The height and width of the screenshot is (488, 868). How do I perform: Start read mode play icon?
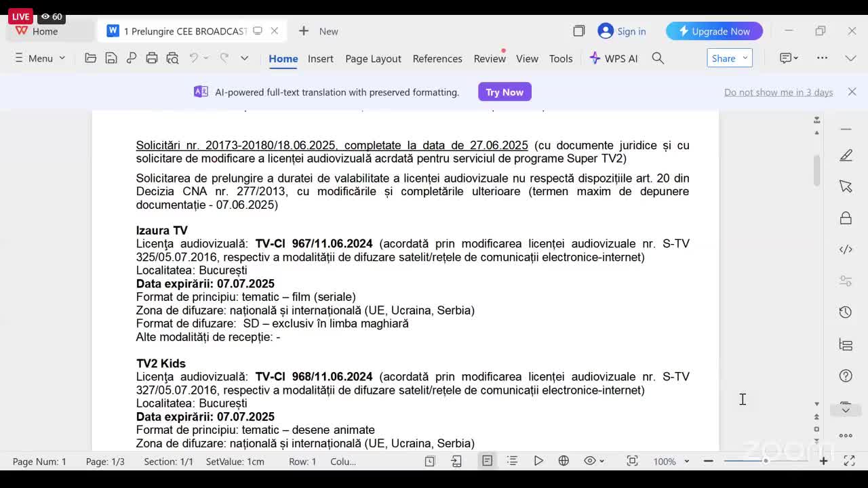538,461
